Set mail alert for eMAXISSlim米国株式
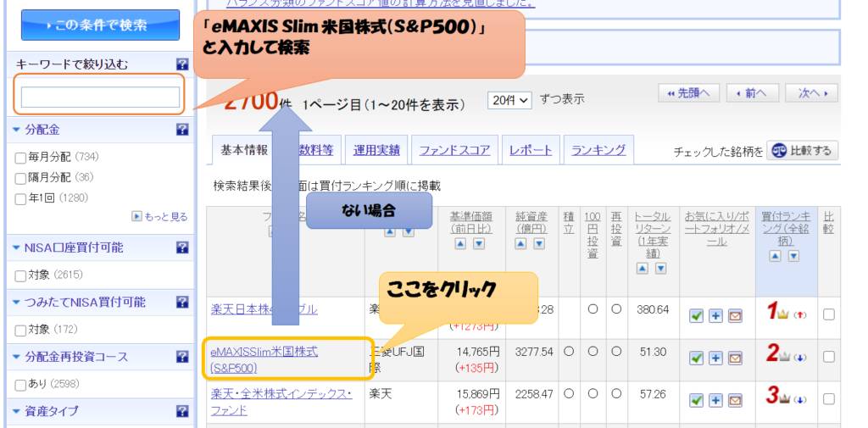 [735, 359]
